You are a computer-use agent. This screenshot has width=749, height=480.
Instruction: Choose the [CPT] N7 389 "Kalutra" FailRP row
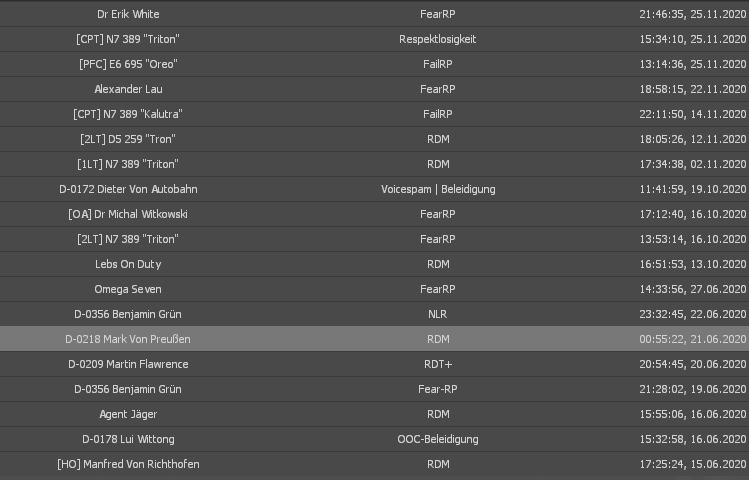point(374,114)
